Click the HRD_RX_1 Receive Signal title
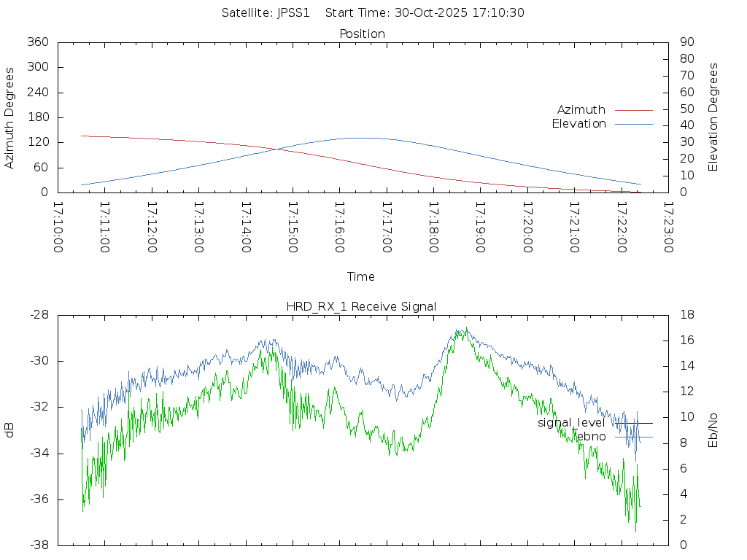Screen dimensions: 747x560 [x=361, y=307]
